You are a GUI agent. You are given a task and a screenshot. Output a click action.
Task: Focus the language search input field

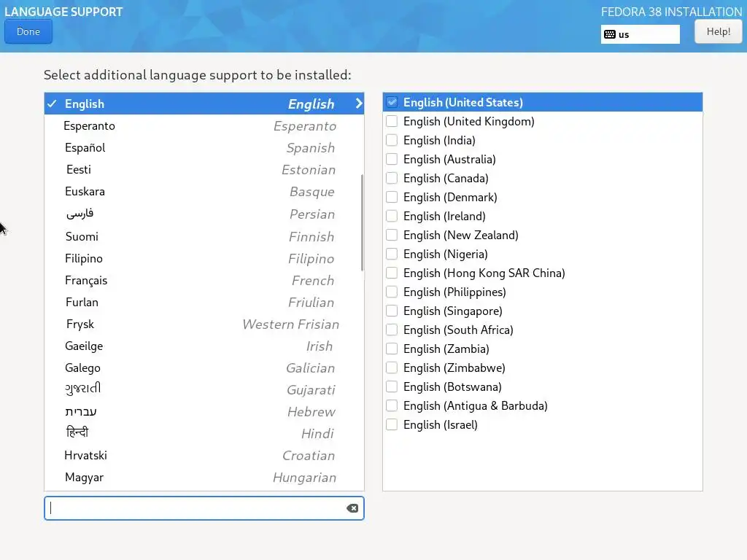click(204, 508)
